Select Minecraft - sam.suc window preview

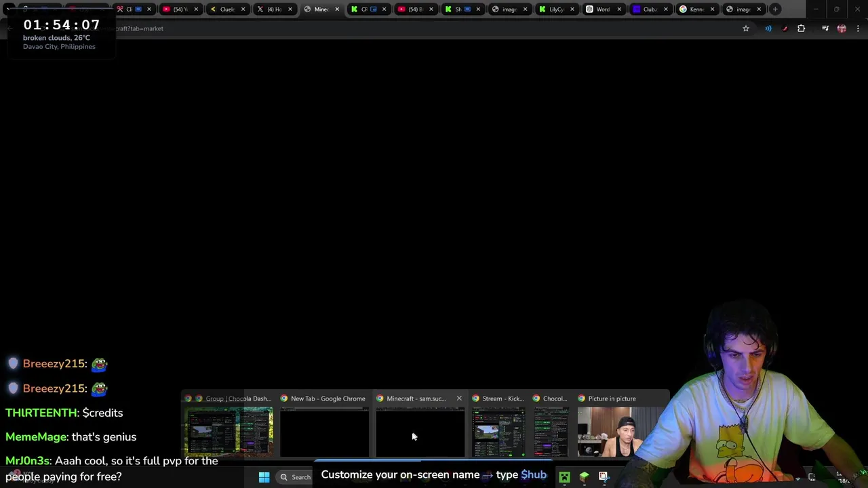pyautogui.click(x=420, y=426)
